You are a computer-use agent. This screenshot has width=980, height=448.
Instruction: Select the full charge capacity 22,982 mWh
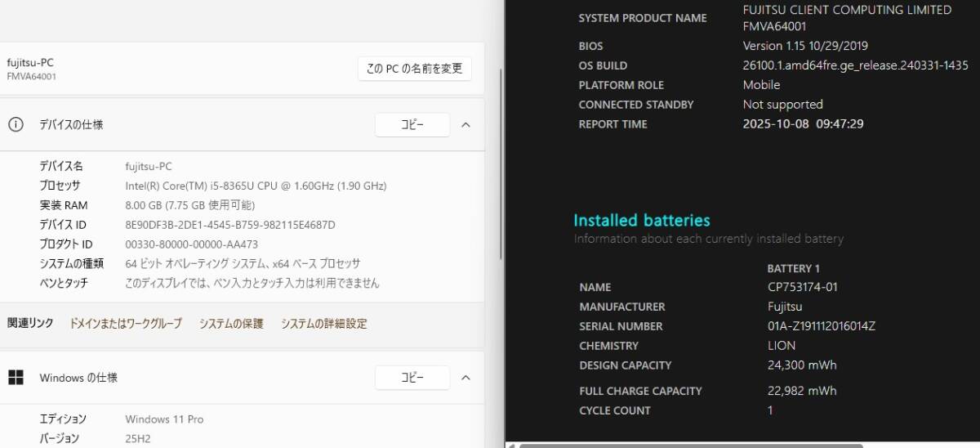802,391
